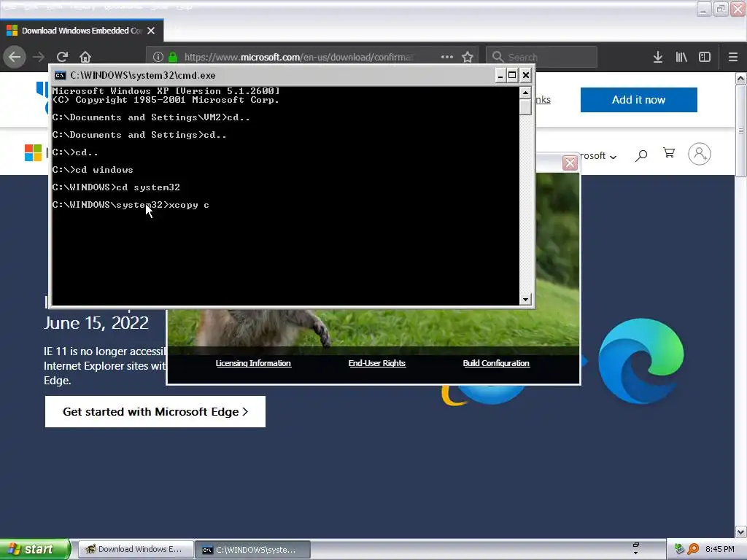Expand the Microsoft dropdown chevron
This screenshot has width=747, height=560.
pos(613,157)
